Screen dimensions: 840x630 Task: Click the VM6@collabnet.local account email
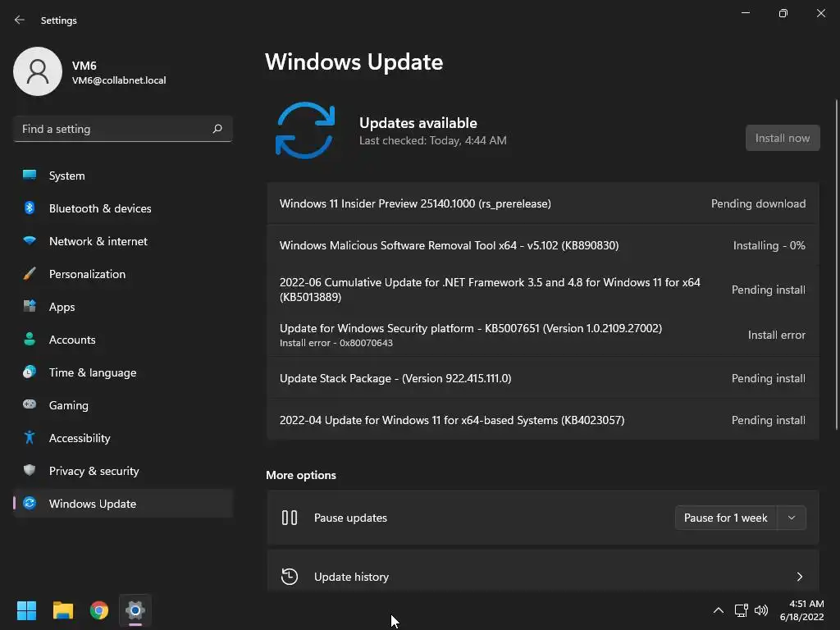click(x=119, y=80)
